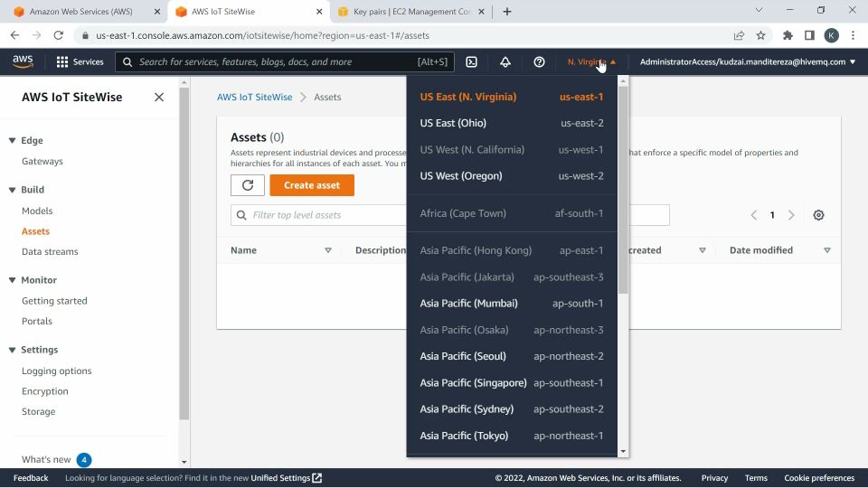The width and height of the screenshot is (868, 488).
Task: Select Asia Pacific (Tokyo) region
Action: [512, 436]
